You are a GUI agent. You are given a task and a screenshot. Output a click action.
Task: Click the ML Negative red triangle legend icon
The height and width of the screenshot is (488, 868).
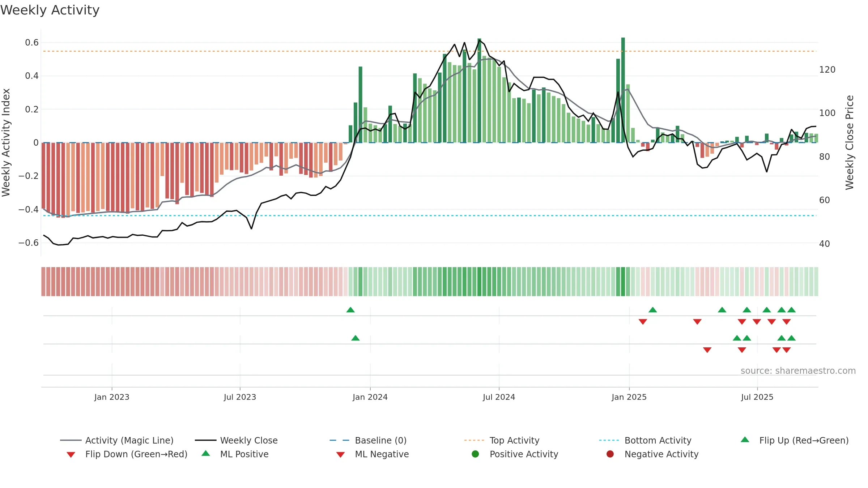(x=340, y=455)
